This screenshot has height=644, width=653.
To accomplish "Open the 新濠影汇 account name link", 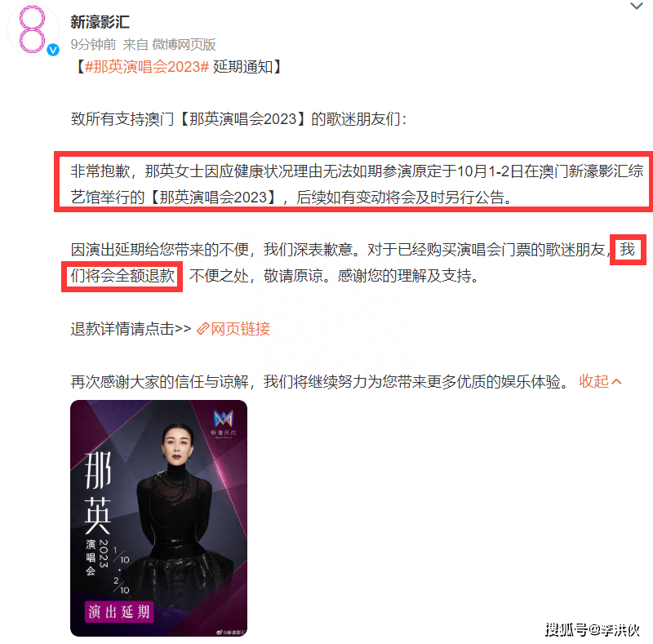I will coord(100,22).
